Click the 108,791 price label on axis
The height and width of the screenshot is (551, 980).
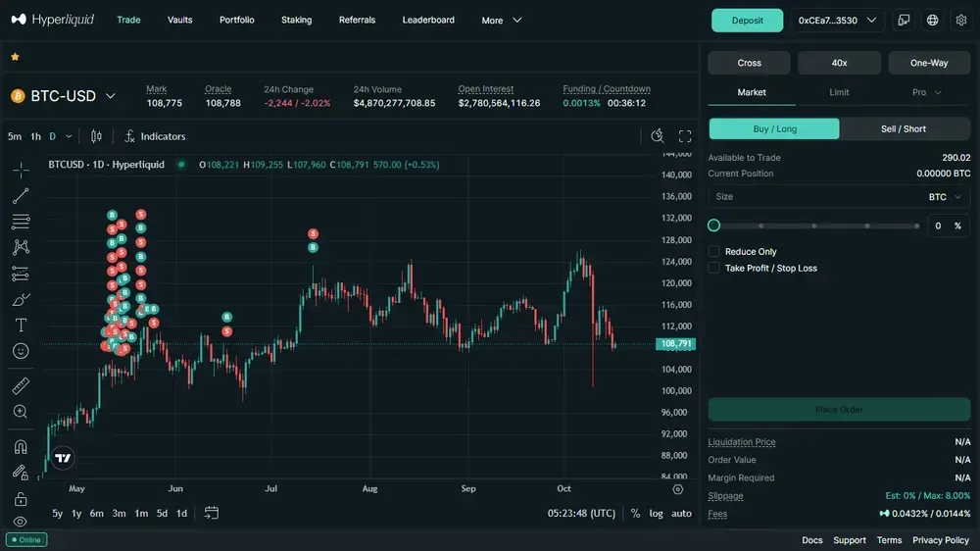click(x=675, y=343)
